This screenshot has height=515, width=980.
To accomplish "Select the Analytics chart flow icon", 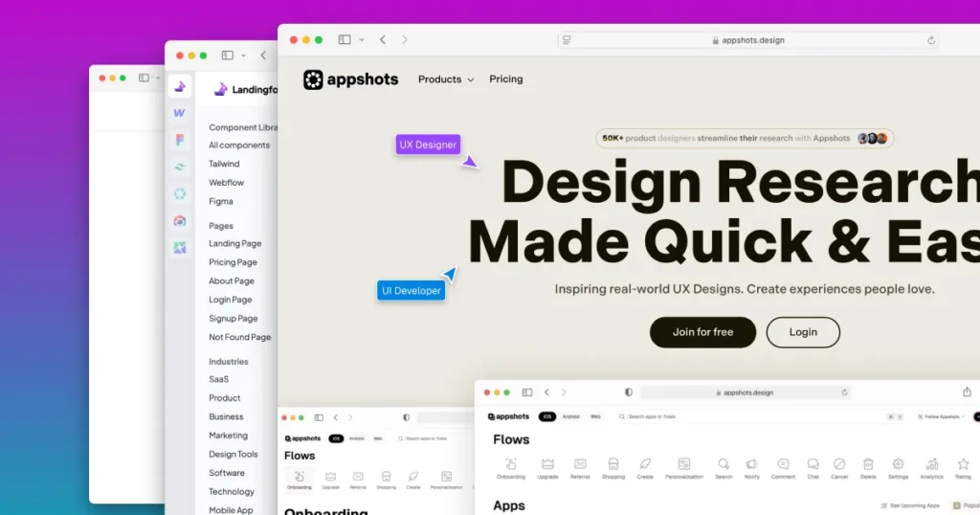I will pyautogui.click(x=932, y=464).
